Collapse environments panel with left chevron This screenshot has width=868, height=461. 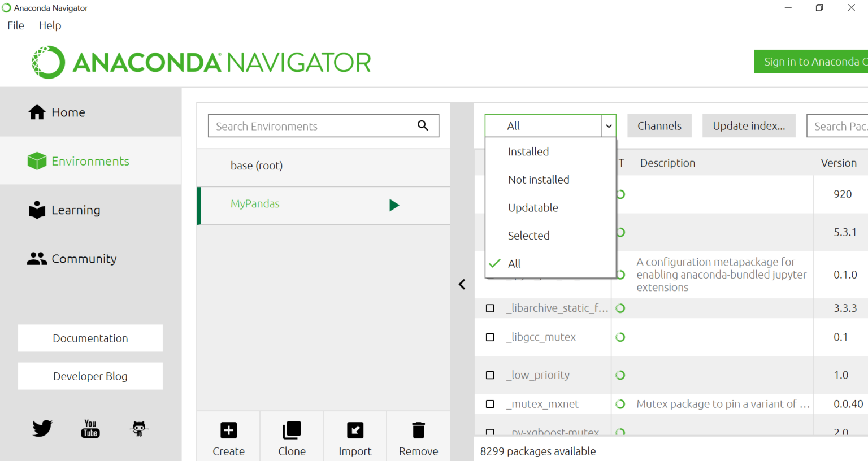point(462,284)
